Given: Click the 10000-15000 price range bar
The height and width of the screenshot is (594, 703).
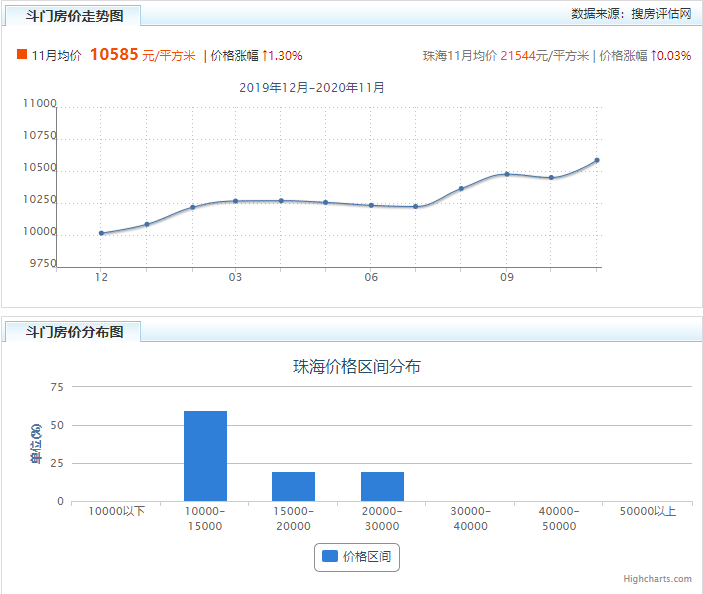Looking at the screenshot, I should tap(205, 456).
